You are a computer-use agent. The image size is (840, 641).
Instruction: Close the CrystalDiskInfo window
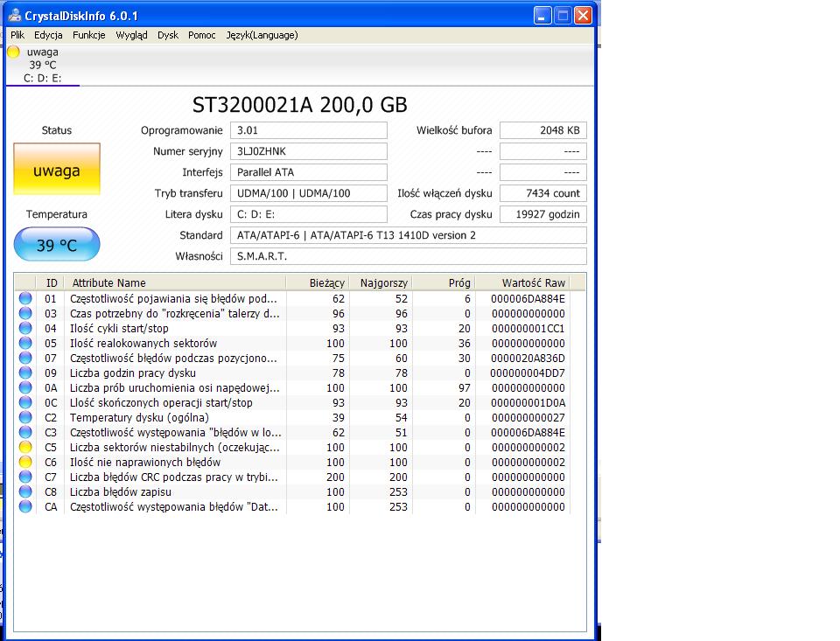coord(583,16)
